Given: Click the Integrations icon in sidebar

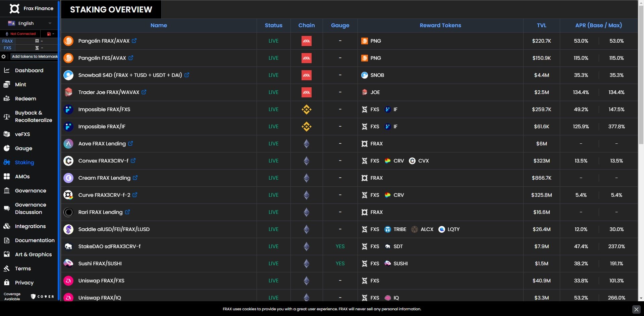Looking at the screenshot, I should pos(7,226).
